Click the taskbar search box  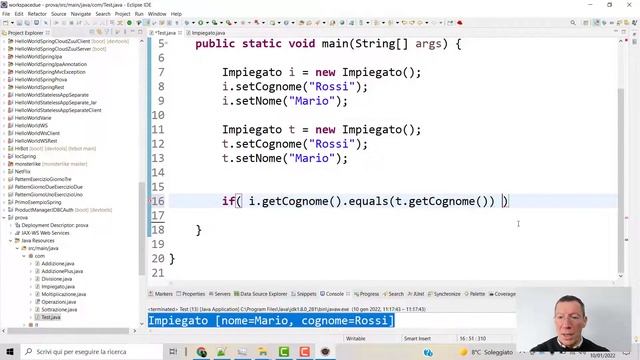click(92, 352)
